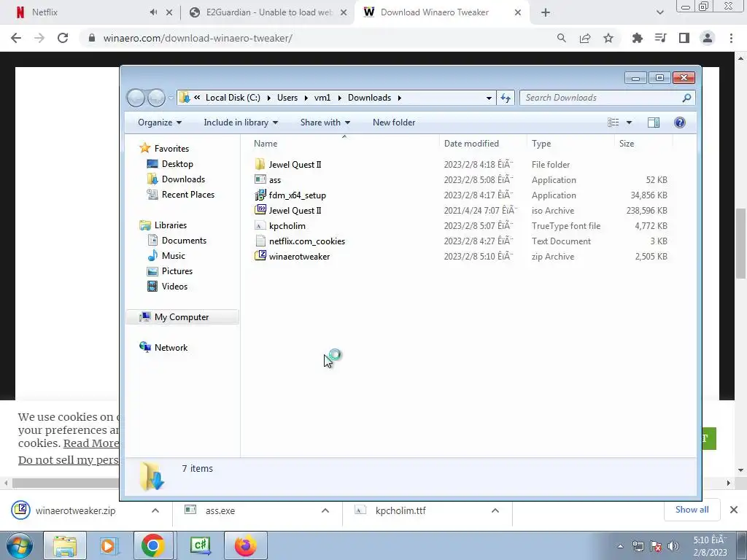Sort files by Date modified column
Image resolution: width=747 pixels, height=560 pixels.
click(471, 144)
